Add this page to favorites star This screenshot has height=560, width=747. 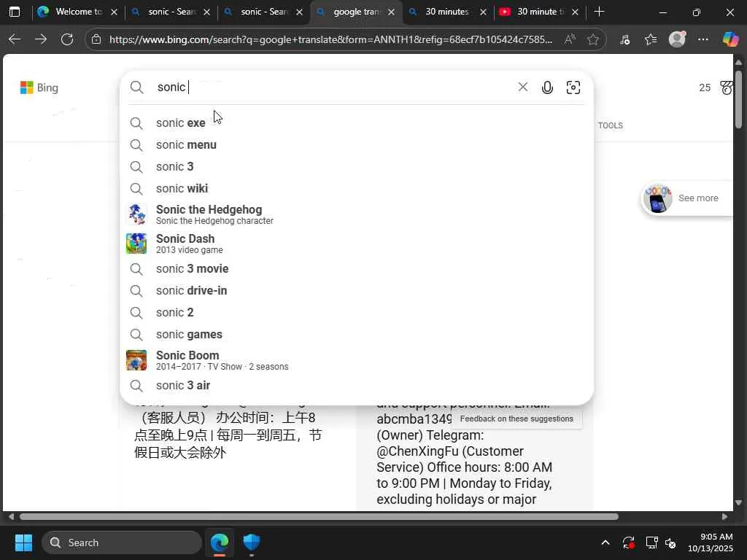(593, 39)
